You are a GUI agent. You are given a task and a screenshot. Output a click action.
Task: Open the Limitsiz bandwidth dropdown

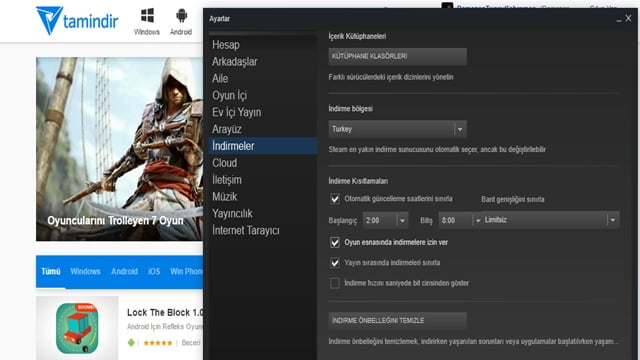coord(551,220)
